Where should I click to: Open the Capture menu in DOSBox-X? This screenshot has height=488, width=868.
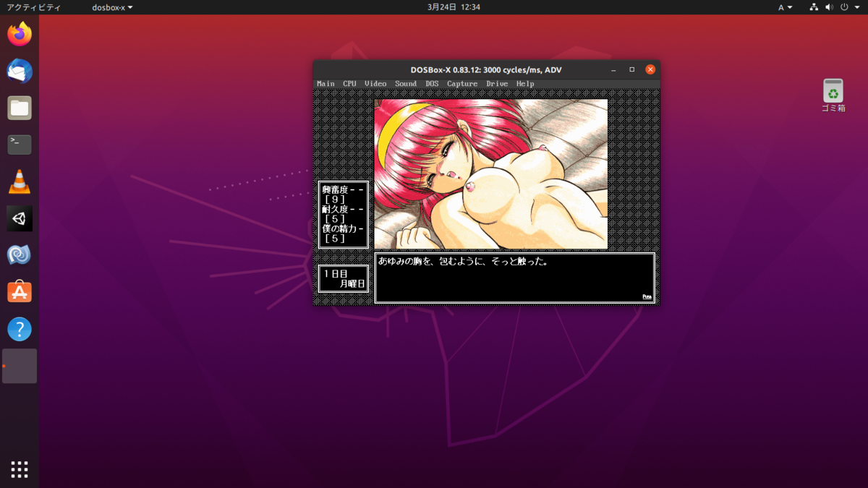point(462,84)
